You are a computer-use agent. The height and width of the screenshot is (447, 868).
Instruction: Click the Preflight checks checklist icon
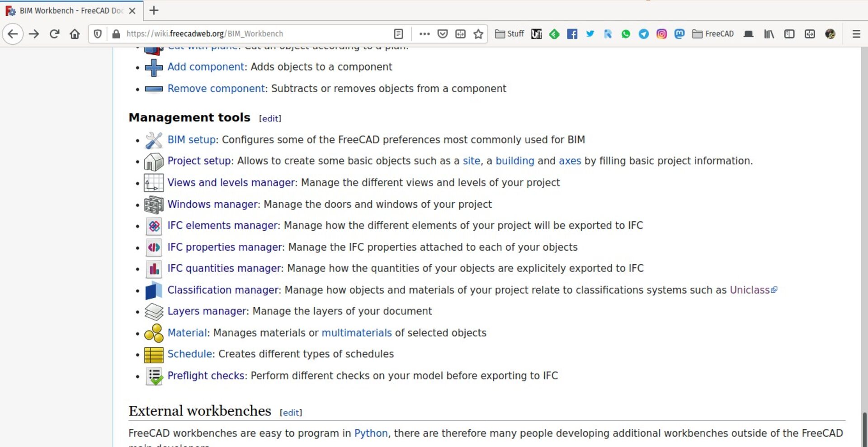click(154, 376)
